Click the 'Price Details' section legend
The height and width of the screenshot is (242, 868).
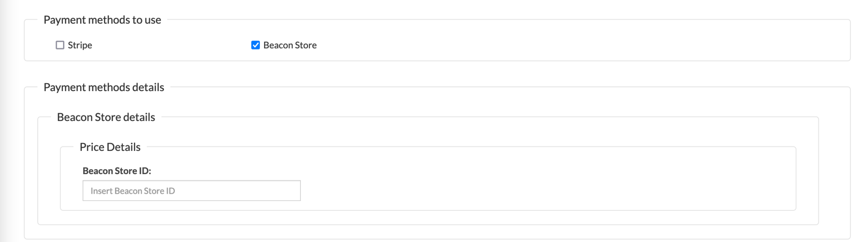pos(110,147)
